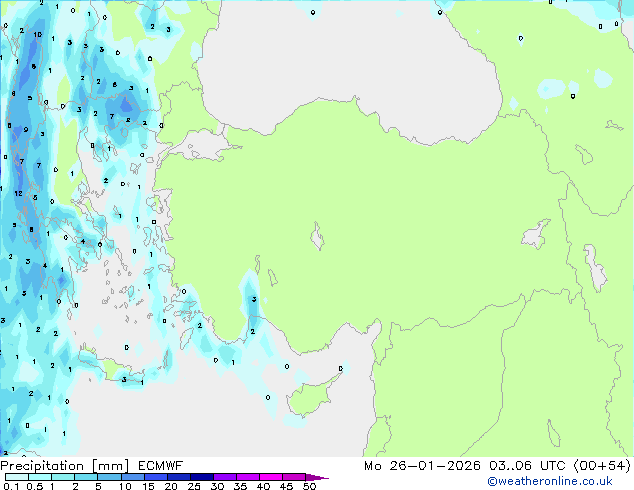Pick the 0.5–1 mm legend swatch
The height and width of the screenshot is (490, 634).
coord(40,477)
